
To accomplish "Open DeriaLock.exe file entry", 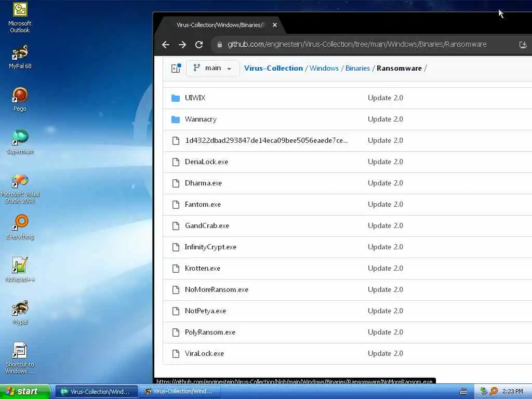I will [206, 162].
